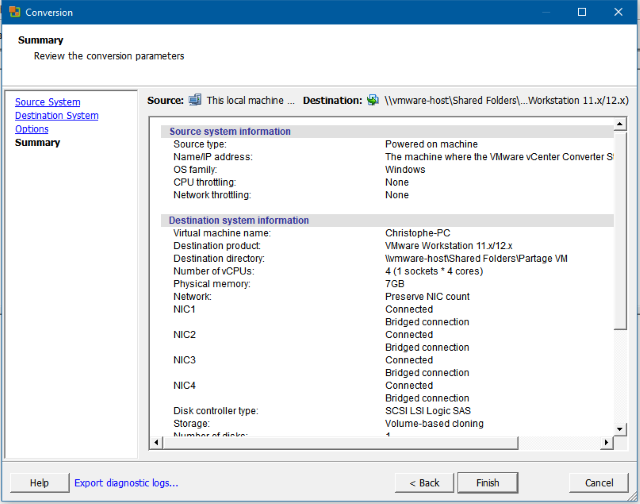The height and width of the screenshot is (504, 640).
Task: Click Finish to start the conversion
Action: (487, 483)
